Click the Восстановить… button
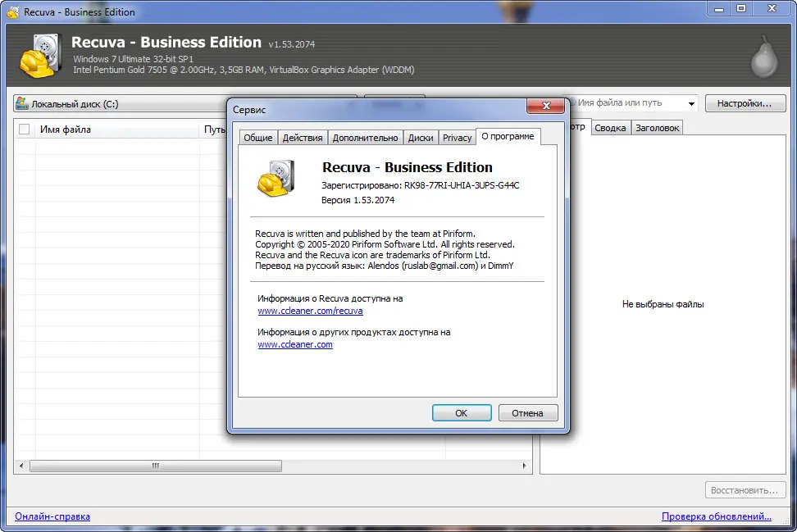 coord(745,490)
